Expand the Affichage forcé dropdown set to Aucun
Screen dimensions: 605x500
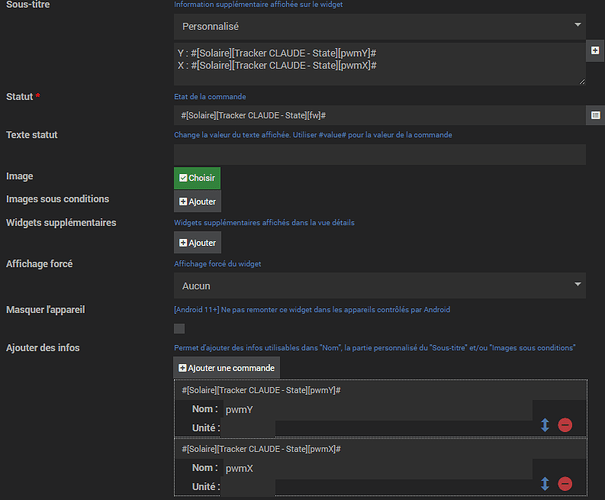378,286
